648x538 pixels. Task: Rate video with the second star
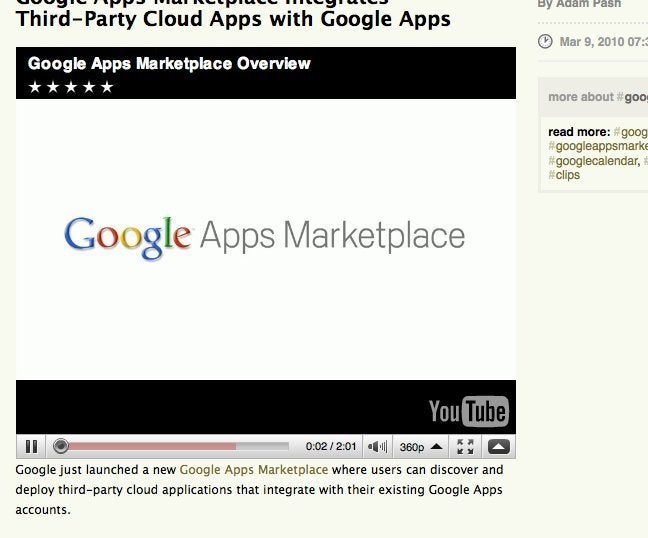click(53, 87)
